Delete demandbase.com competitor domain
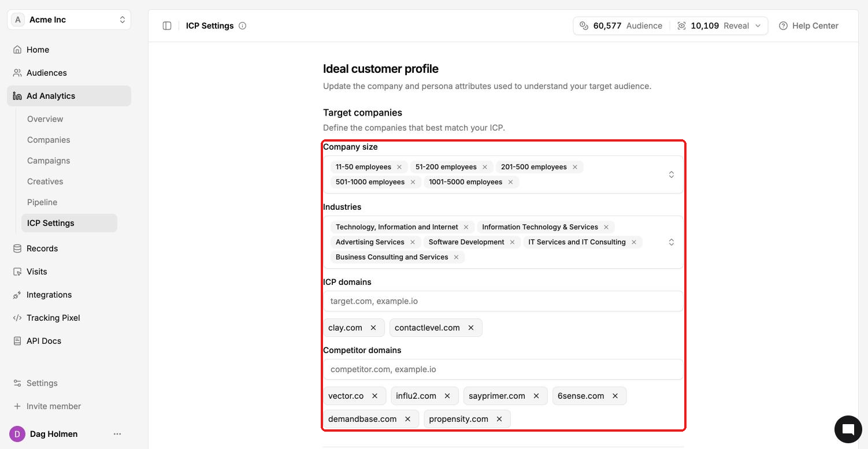Screen dimensions: 868x449 [407, 419]
